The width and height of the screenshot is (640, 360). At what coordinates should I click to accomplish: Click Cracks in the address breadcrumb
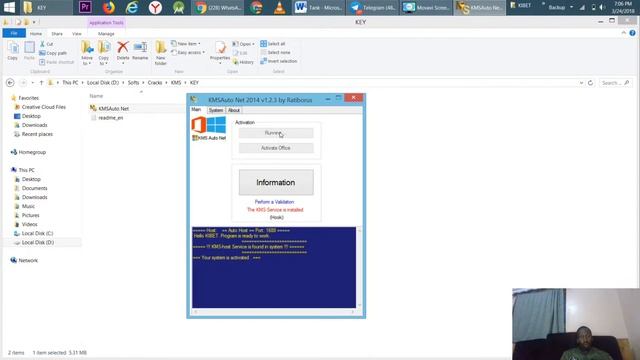pyautogui.click(x=155, y=83)
